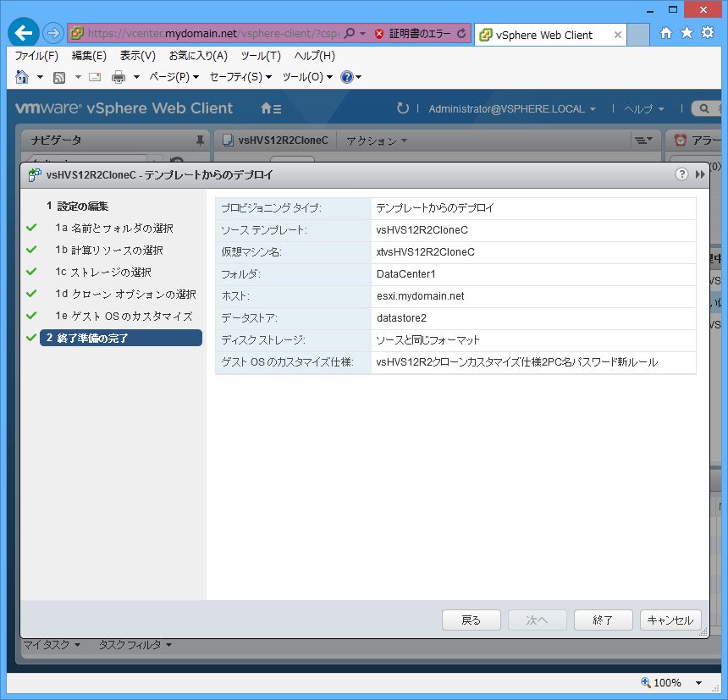728x700 pixels.
Task: Click the browser forward arrow button
Action: 53,33
